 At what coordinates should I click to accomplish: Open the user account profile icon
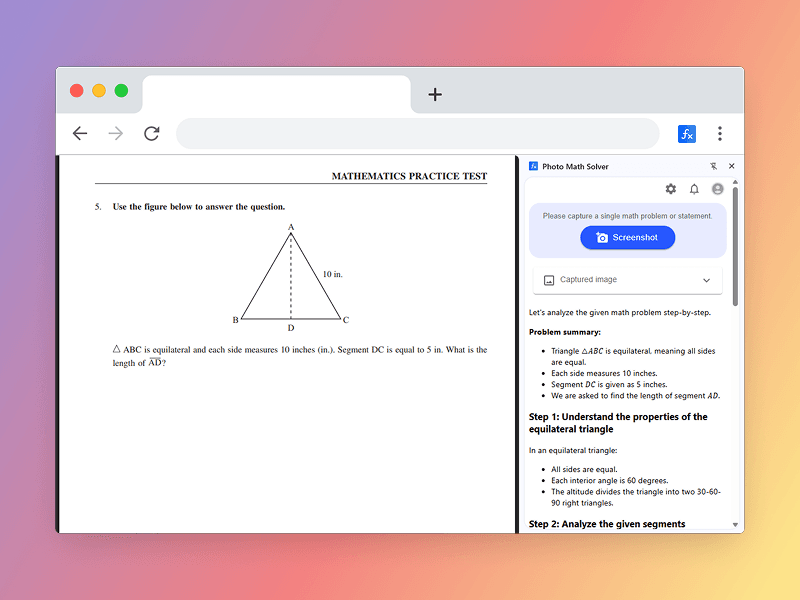pos(717,189)
